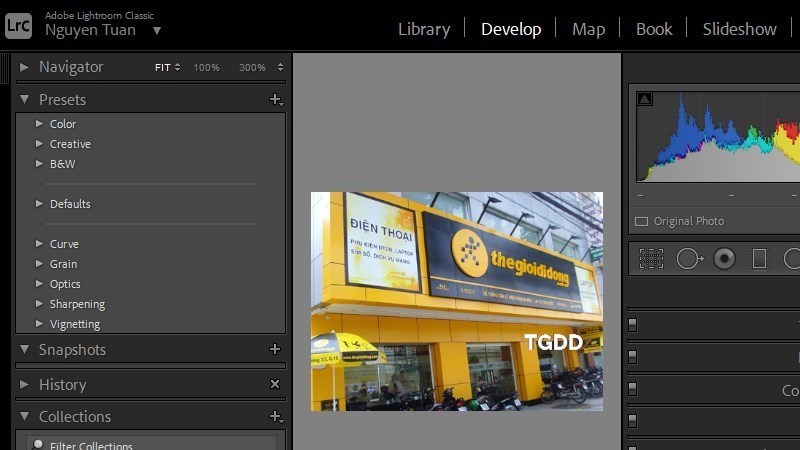Expand the Optics preset group
Viewport: 800px width, 450px height.
point(39,284)
